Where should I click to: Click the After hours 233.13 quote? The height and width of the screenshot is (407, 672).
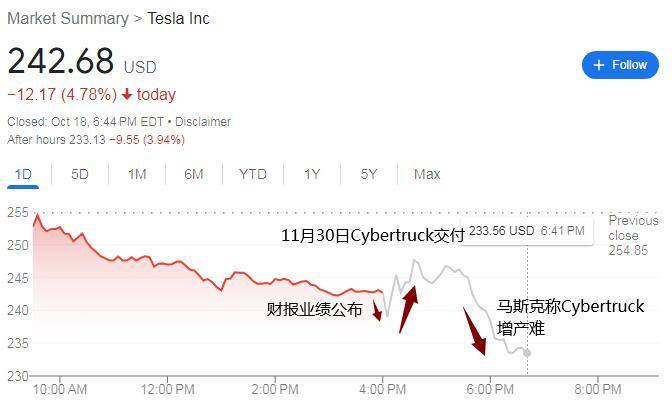pyautogui.click(x=96, y=140)
